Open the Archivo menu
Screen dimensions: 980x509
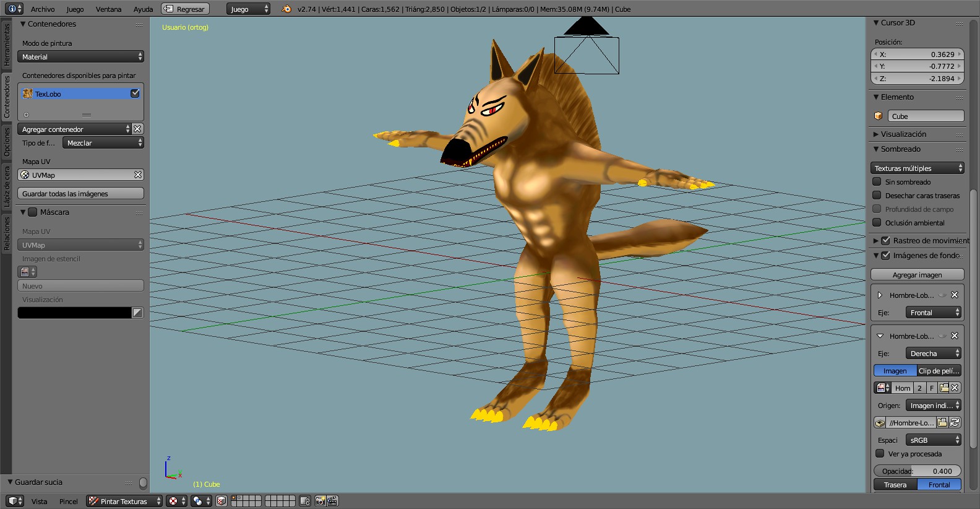(x=43, y=9)
